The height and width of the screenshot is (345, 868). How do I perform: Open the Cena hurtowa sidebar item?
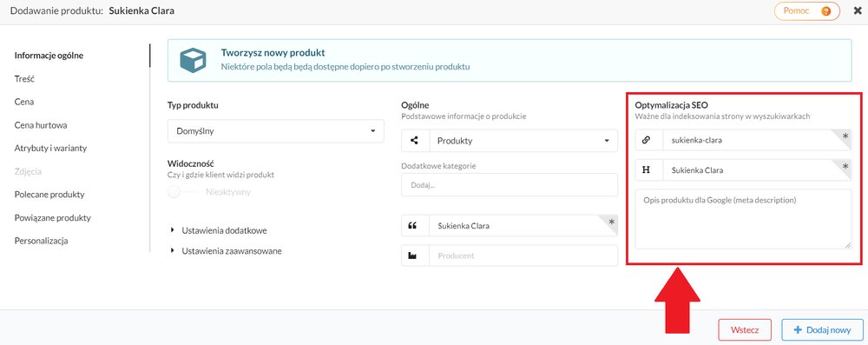pyautogui.click(x=41, y=125)
